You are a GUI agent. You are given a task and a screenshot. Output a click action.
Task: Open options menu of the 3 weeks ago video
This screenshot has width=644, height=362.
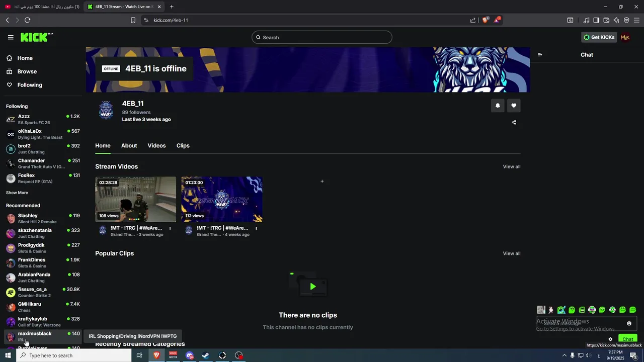170,228
